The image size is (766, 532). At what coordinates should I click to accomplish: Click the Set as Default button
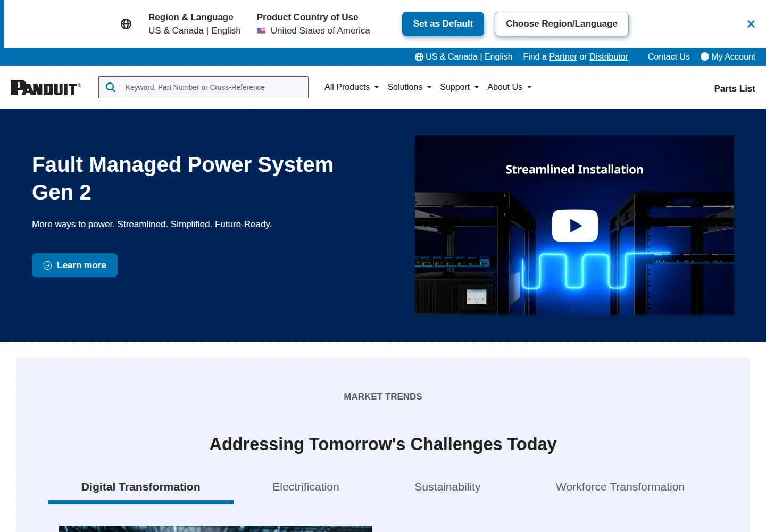click(443, 24)
